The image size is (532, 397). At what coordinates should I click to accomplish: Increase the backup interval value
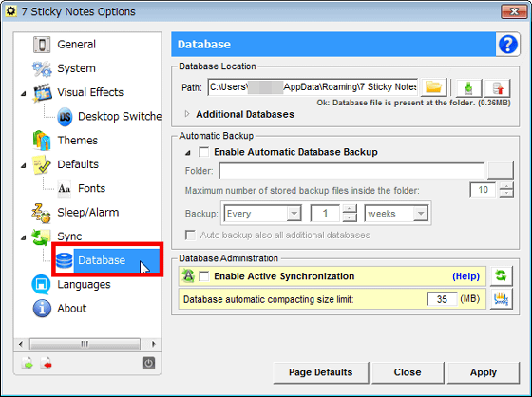[x=350, y=209]
